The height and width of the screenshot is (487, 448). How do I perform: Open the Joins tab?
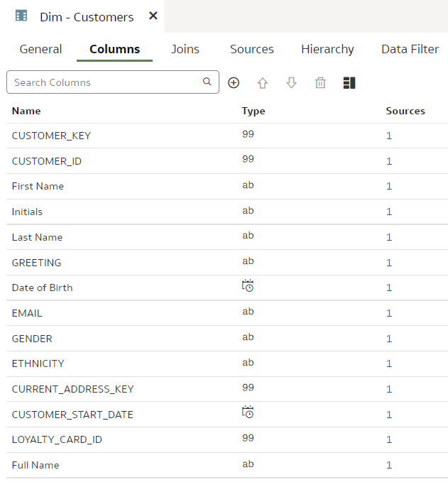pos(185,49)
